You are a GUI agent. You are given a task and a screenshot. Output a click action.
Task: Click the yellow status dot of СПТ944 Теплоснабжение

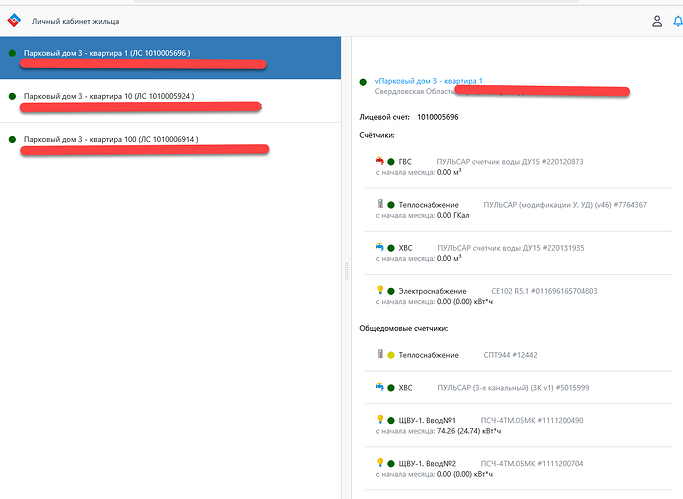(391, 355)
